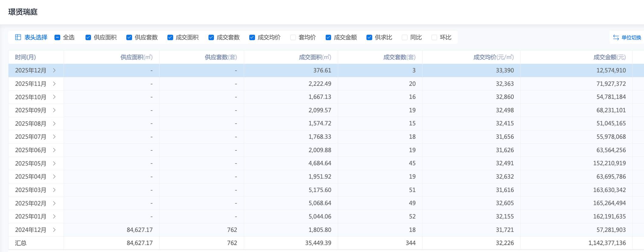
Task: Click the table header selection icon
Action: 18,37
